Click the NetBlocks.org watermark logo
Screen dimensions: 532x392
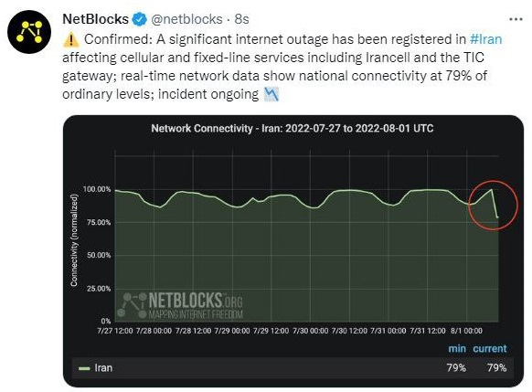[x=180, y=306]
